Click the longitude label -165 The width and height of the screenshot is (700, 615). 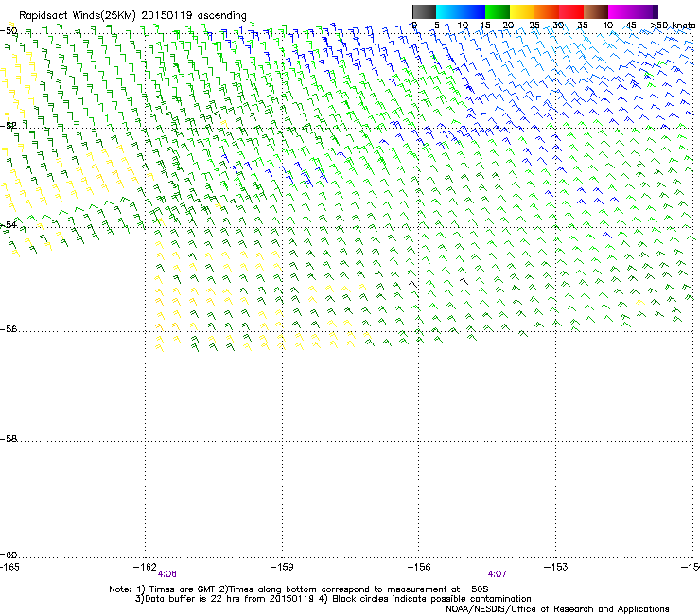[x=9, y=567]
